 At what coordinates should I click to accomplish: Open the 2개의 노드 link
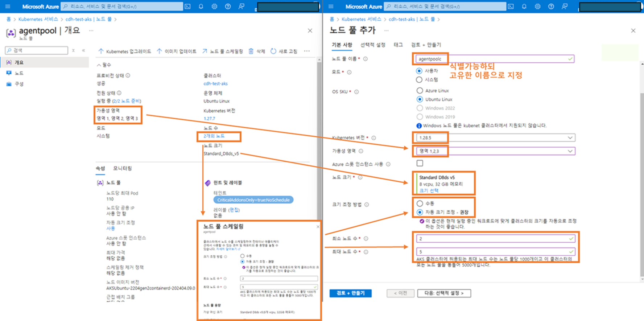click(214, 136)
